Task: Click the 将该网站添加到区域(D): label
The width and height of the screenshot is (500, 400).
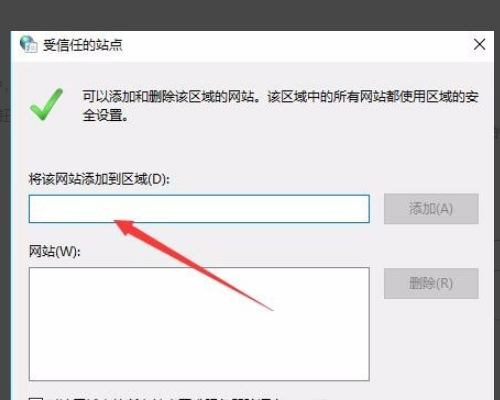Action: (x=99, y=179)
